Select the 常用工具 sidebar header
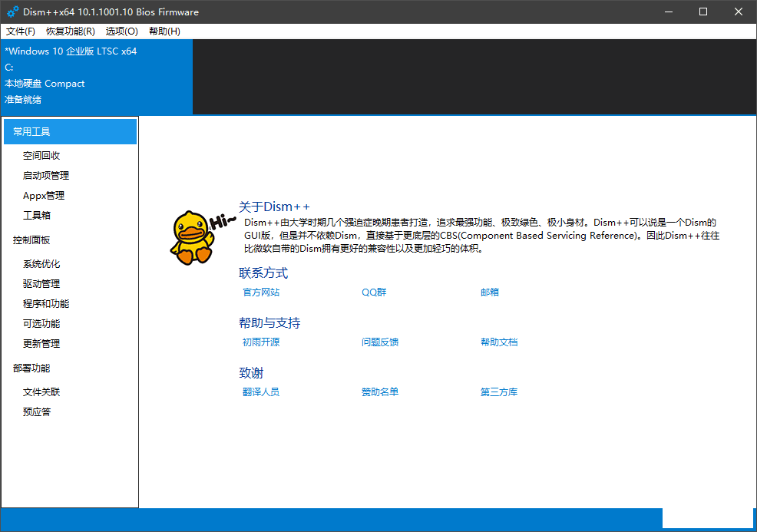Image resolution: width=757 pixels, height=532 pixels. pyautogui.click(x=70, y=132)
